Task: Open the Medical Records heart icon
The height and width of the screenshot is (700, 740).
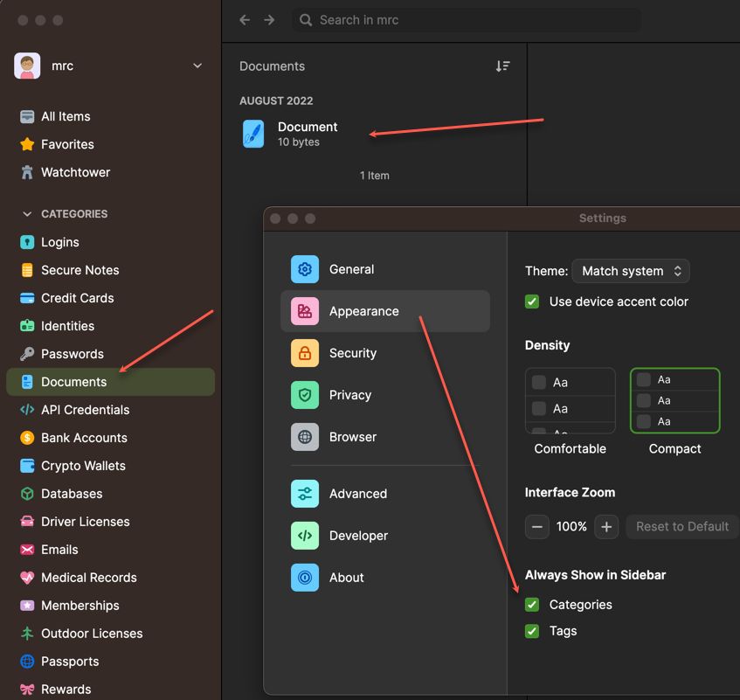Action: (27, 578)
